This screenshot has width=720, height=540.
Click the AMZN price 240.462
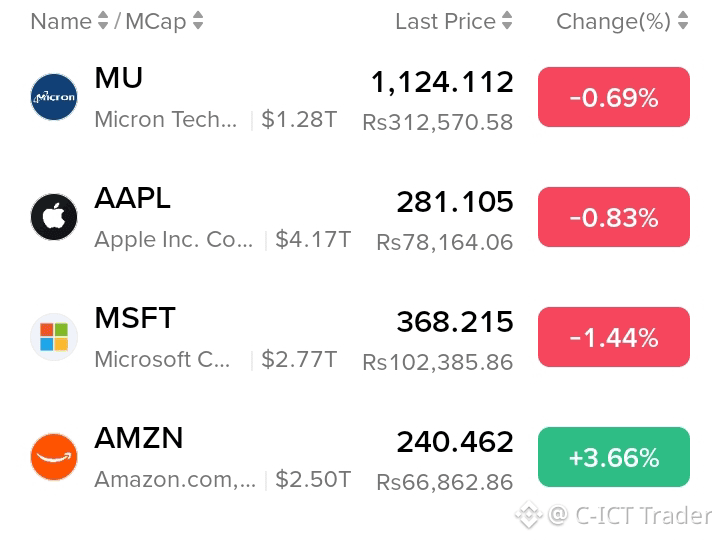click(455, 442)
